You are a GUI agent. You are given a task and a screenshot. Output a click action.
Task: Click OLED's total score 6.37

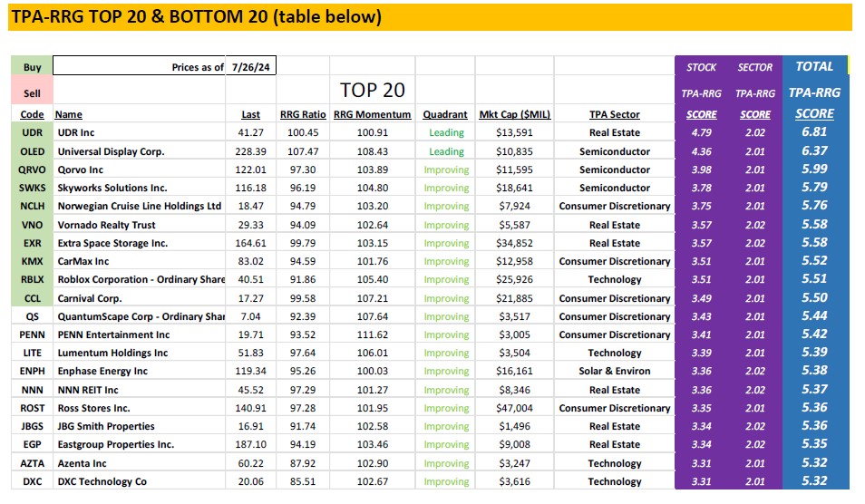[815, 150]
